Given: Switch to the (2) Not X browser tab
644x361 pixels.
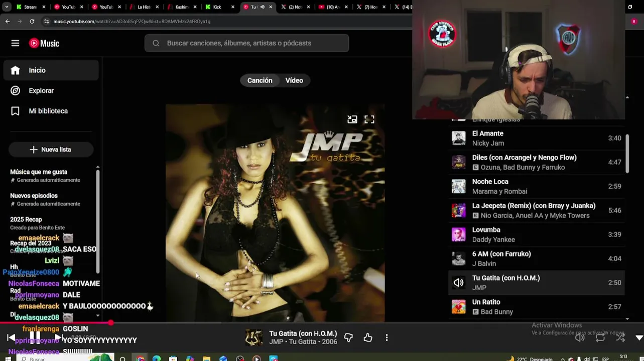Looking at the screenshot, I should pyautogui.click(x=295, y=7).
